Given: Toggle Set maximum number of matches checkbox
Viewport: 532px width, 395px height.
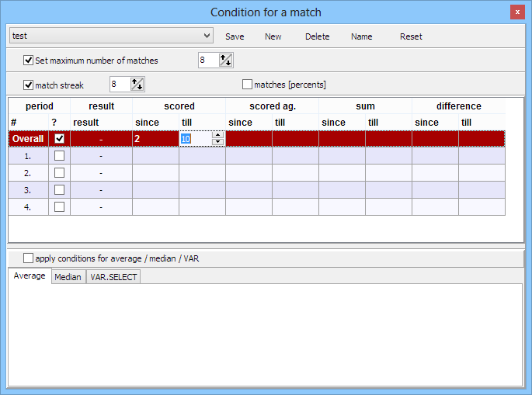Looking at the screenshot, I should pyautogui.click(x=29, y=61).
